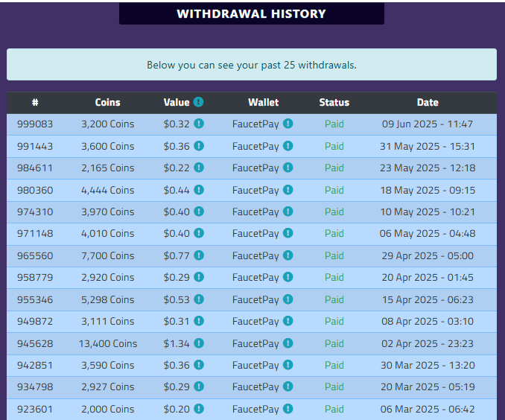Click the date 02 Apr 2025 - 23:23
Viewport: 505px width, 420px height.
pyautogui.click(x=428, y=343)
